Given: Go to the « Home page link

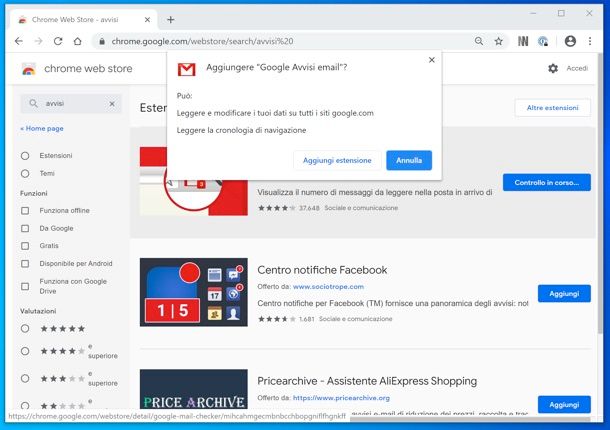Looking at the screenshot, I should [42, 128].
